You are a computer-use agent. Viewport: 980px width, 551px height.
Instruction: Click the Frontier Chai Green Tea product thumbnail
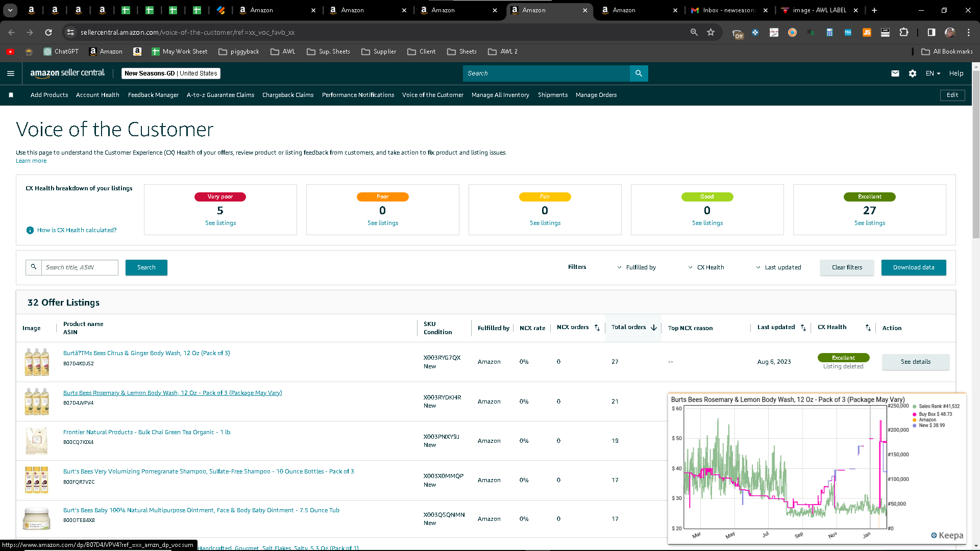coord(37,441)
